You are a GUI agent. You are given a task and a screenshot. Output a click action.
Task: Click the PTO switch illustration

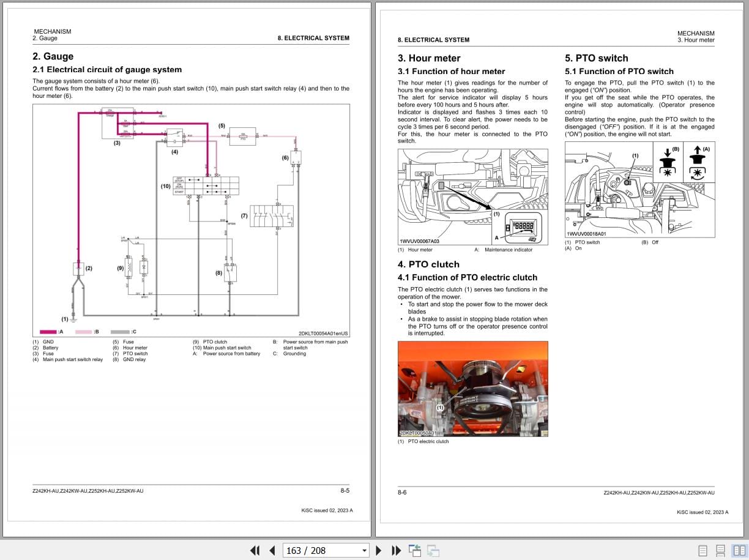pos(639,190)
